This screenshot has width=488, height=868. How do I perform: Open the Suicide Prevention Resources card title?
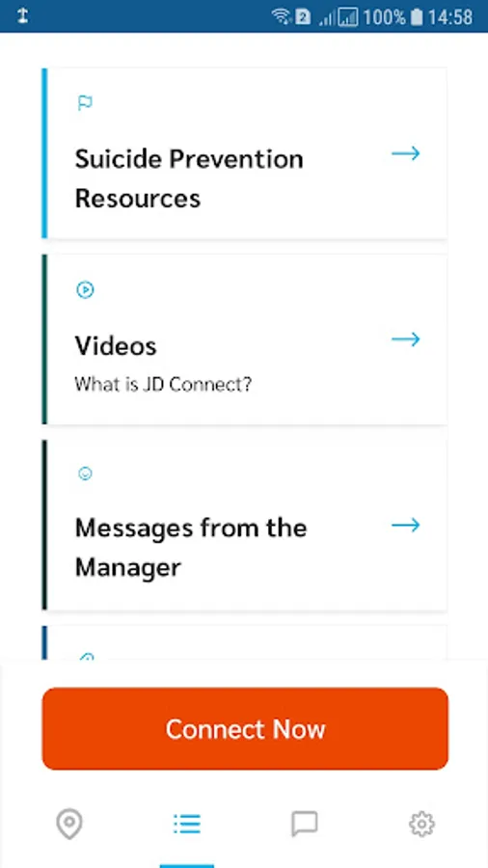[189, 178]
